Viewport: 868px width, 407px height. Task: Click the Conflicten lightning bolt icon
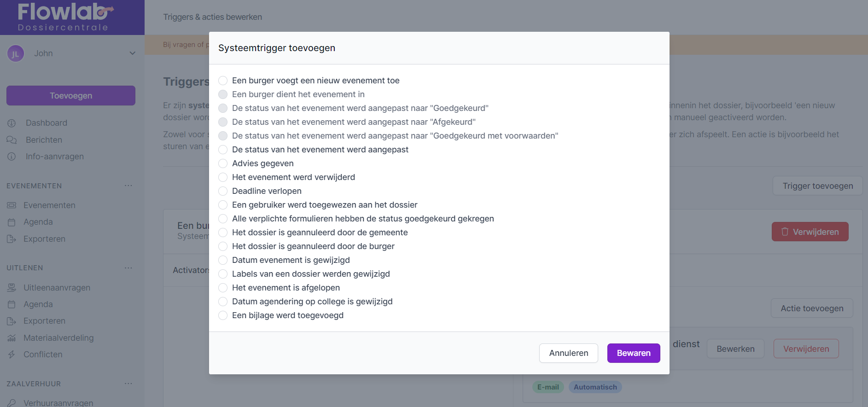[x=12, y=355]
